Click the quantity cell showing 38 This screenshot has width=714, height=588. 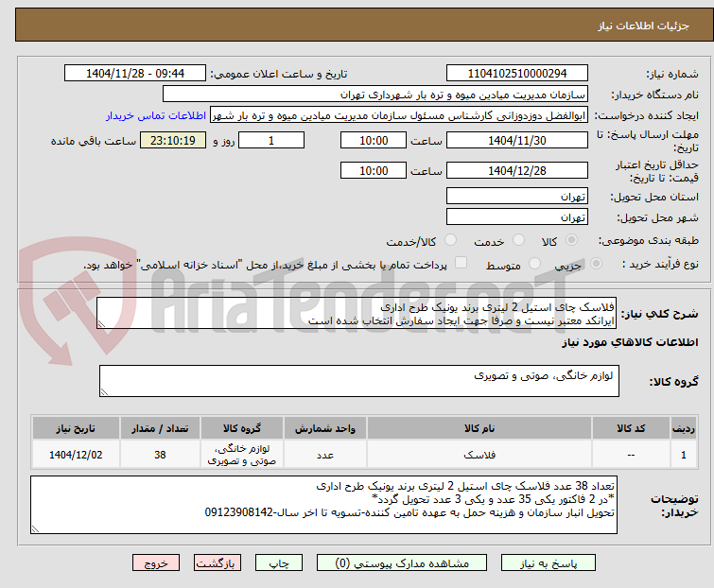tap(160, 455)
